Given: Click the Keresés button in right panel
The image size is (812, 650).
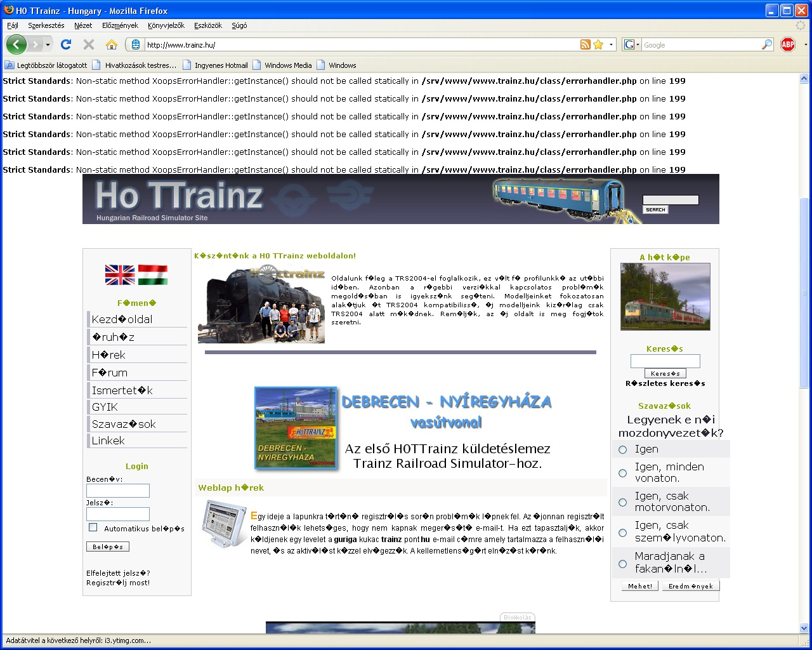Looking at the screenshot, I should pos(665,373).
